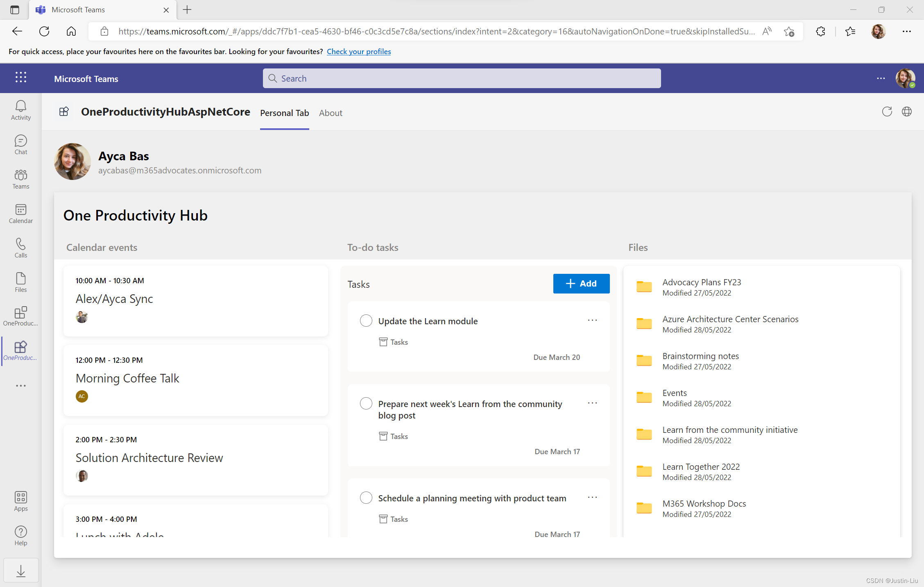Click Alex/Ayca Sync attendee avatar

click(x=82, y=316)
